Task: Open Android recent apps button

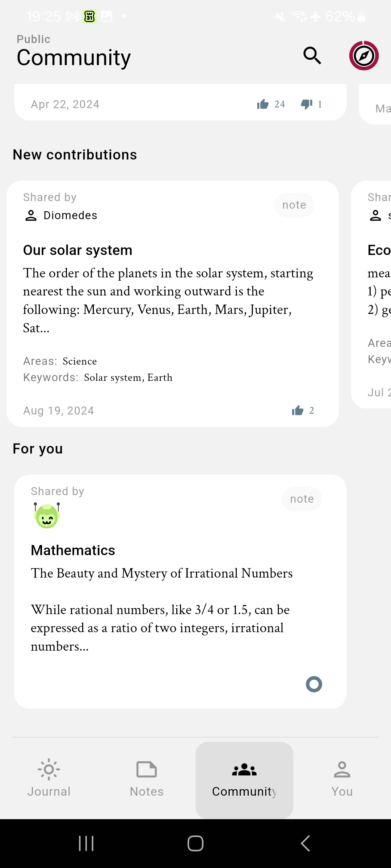Action: (x=86, y=843)
